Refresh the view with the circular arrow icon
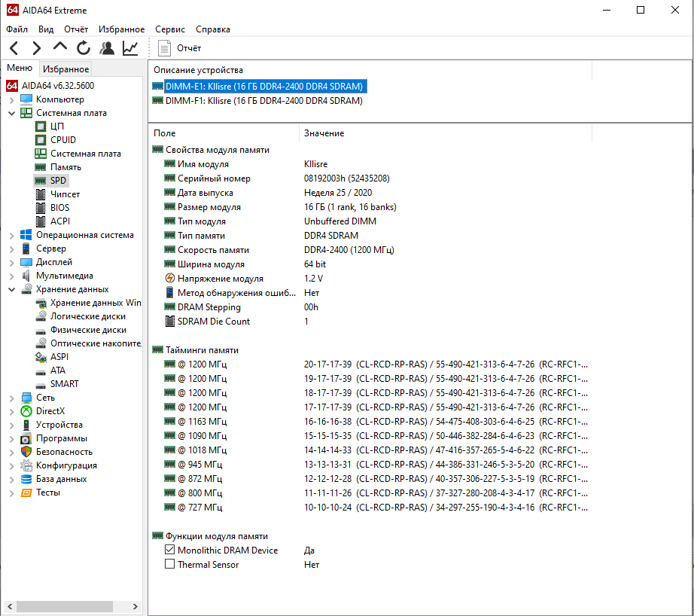The width and height of the screenshot is (694, 616). pos(84,48)
